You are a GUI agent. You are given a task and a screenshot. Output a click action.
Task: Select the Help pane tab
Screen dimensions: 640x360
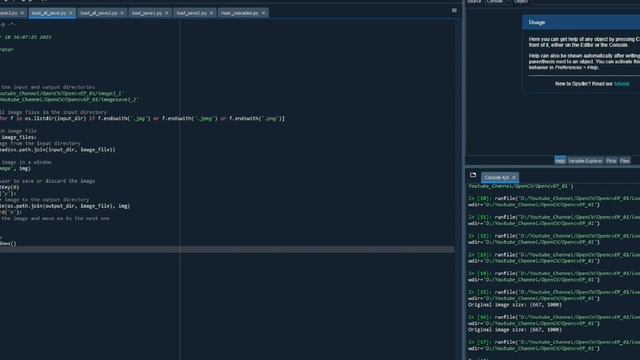click(560, 161)
